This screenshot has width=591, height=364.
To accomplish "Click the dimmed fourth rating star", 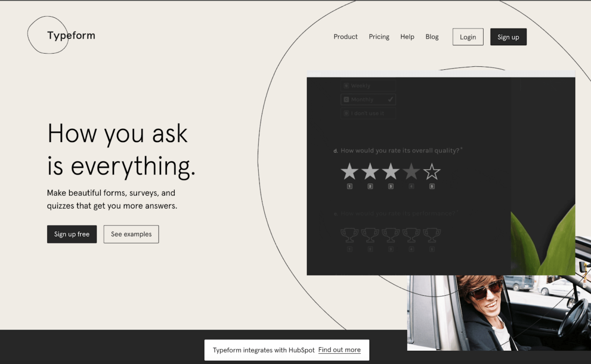I will (x=411, y=172).
